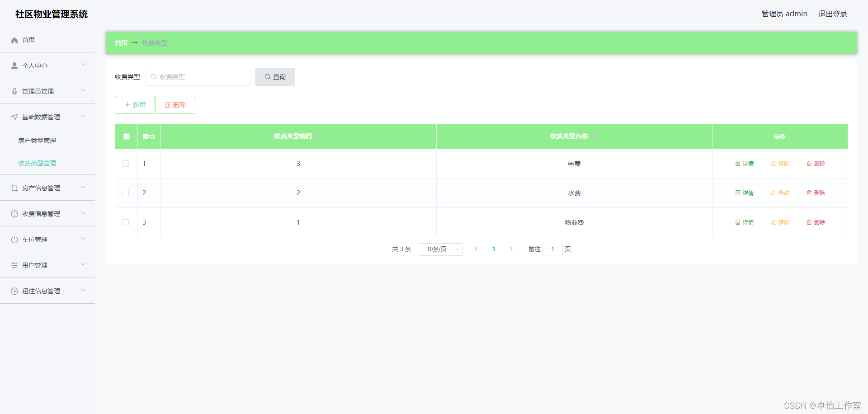This screenshot has height=414, width=868.
Task: Click the microphone icon next to 管理员管理
Action: click(x=14, y=91)
